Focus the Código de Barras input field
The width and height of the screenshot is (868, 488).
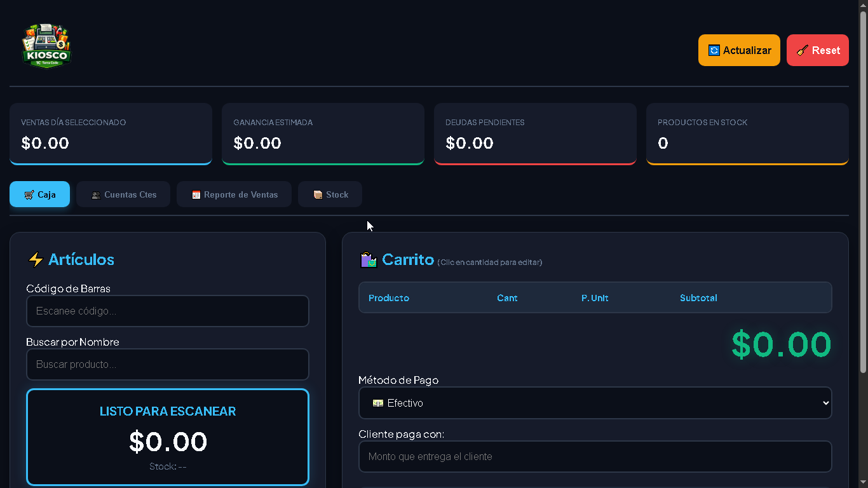point(167,311)
